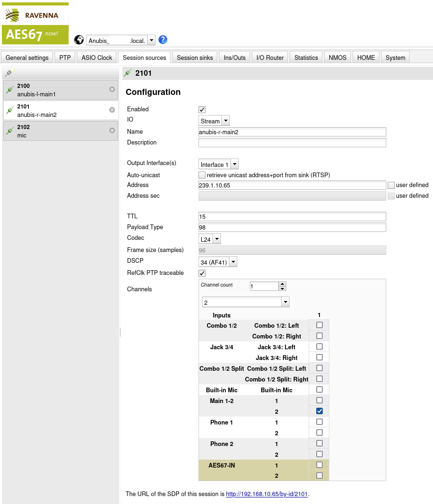Check AES67-IN channel 2 checkbox

click(x=319, y=475)
